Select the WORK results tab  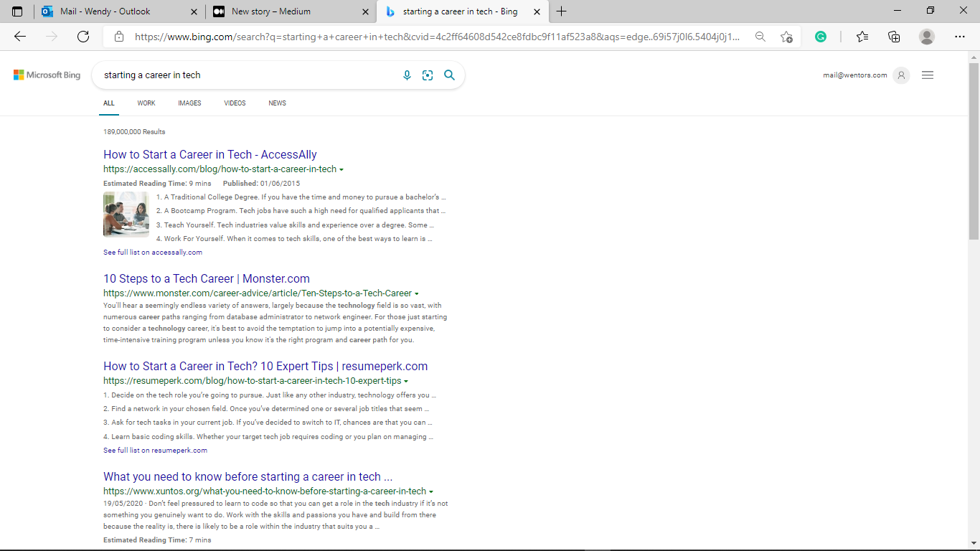coord(146,103)
